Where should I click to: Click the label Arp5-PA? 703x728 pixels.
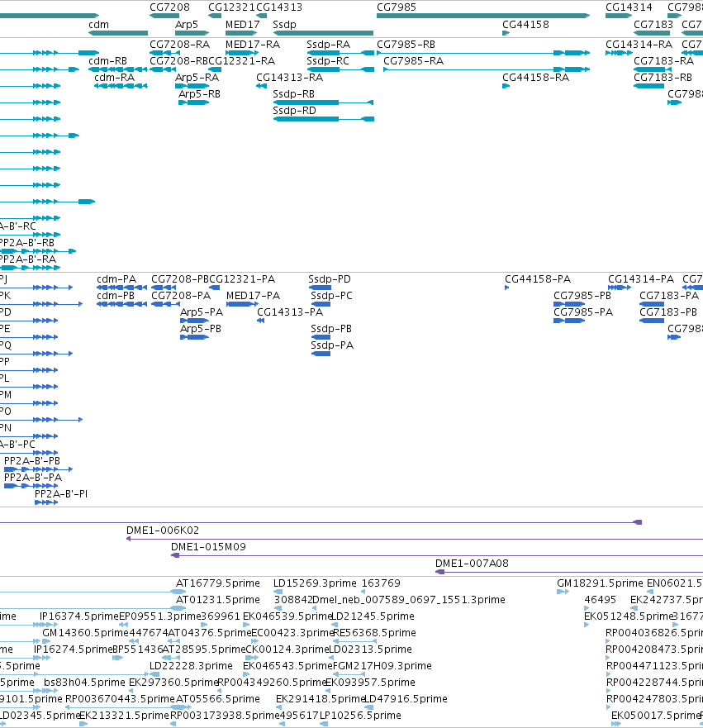pos(202,312)
